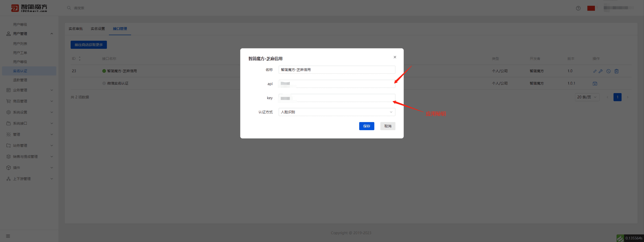644x242 pixels.
Task: Open the wrench configure icon in row 23
Action: coord(601,71)
